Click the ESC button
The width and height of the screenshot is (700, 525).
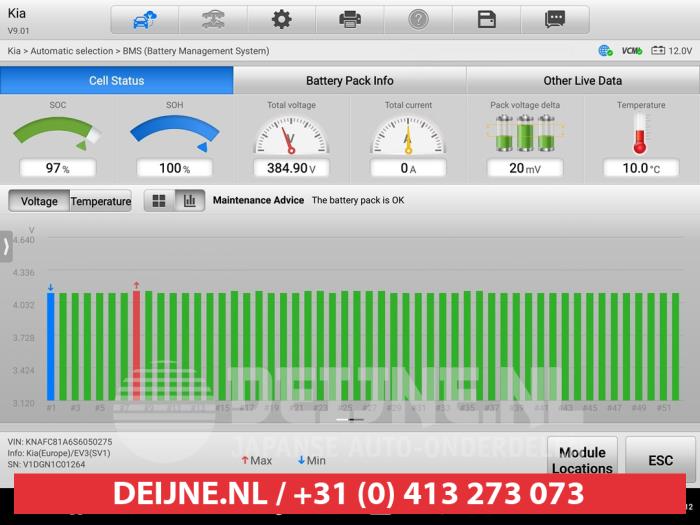coord(660,460)
